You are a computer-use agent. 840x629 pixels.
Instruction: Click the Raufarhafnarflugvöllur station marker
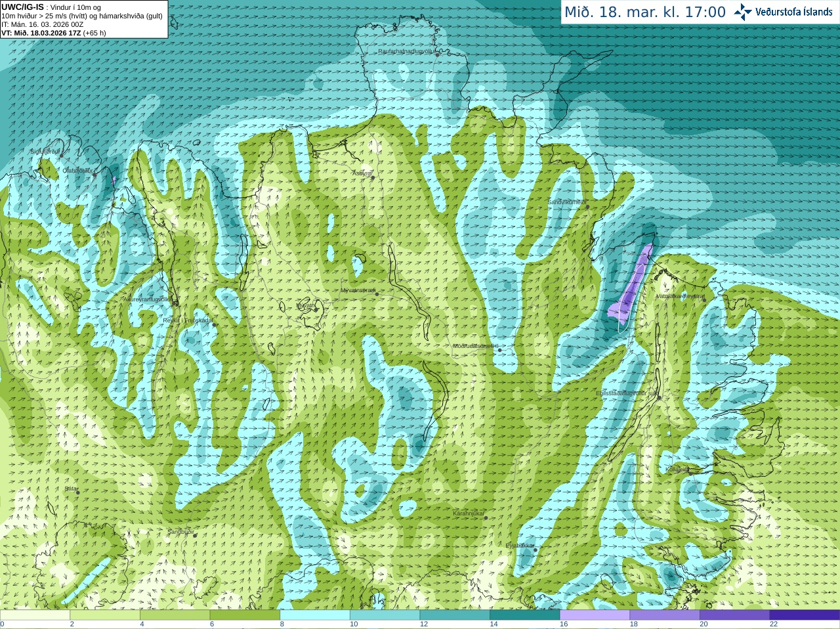coord(438,55)
